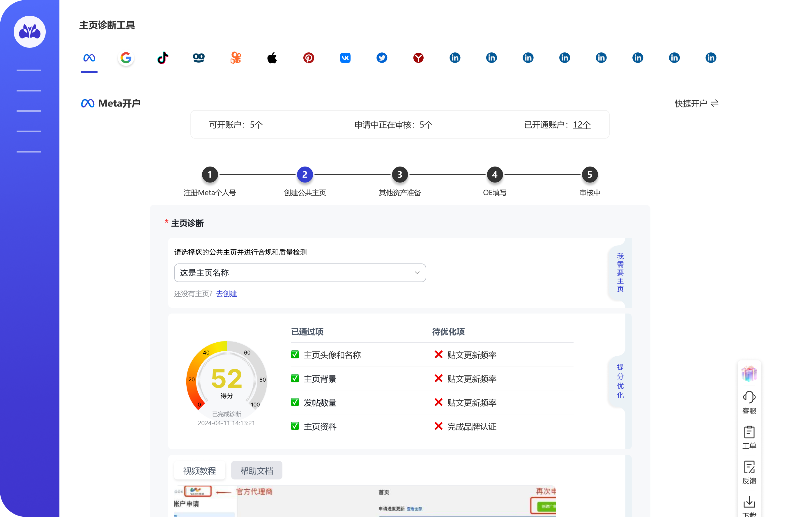
Task: Click the 主页背景 green checkmark
Action: pos(295,378)
